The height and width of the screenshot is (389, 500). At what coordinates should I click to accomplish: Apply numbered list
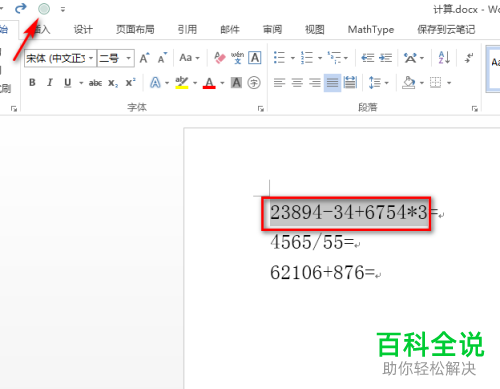coord(307,58)
